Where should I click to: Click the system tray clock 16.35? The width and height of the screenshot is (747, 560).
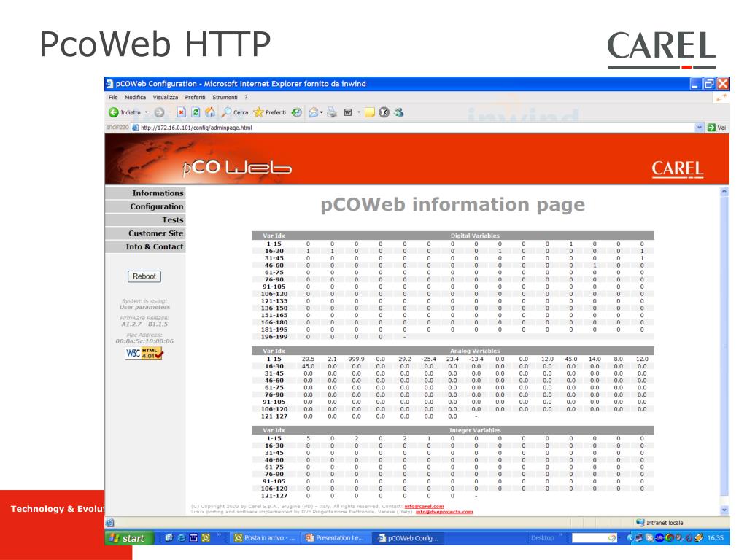tap(715, 537)
